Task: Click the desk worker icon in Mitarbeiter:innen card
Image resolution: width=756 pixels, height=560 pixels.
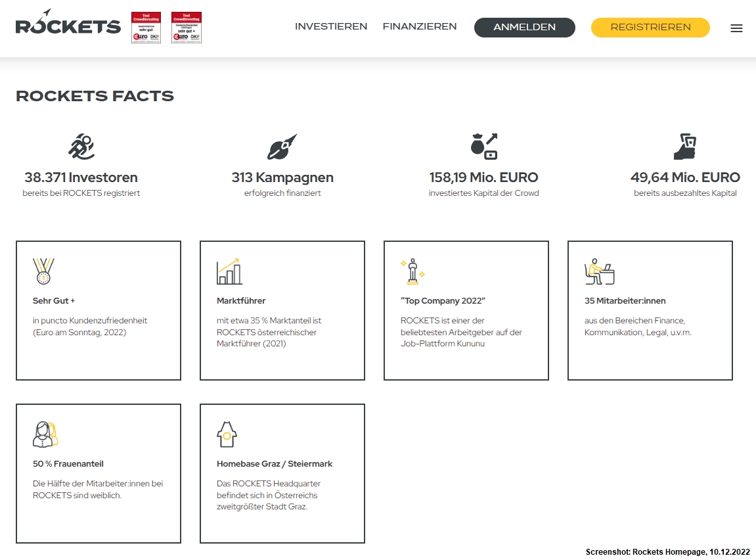Action: coord(599,271)
